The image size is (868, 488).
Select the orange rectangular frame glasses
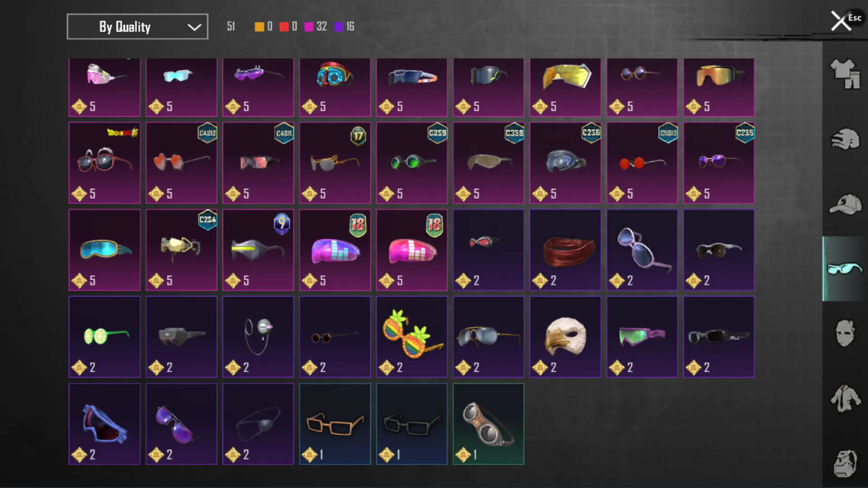pyautogui.click(x=335, y=424)
